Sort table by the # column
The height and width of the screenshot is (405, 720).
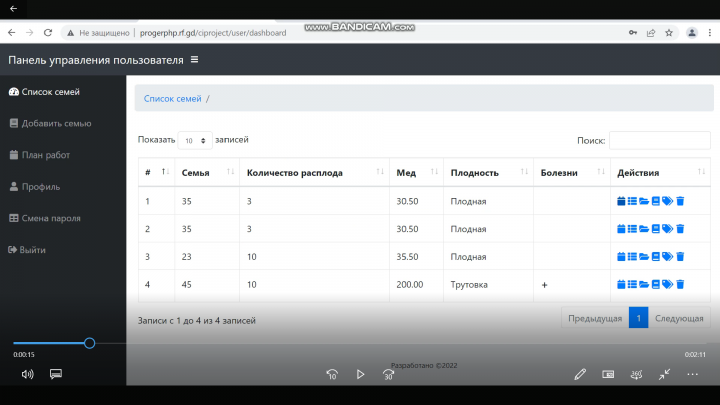(156, 173)
